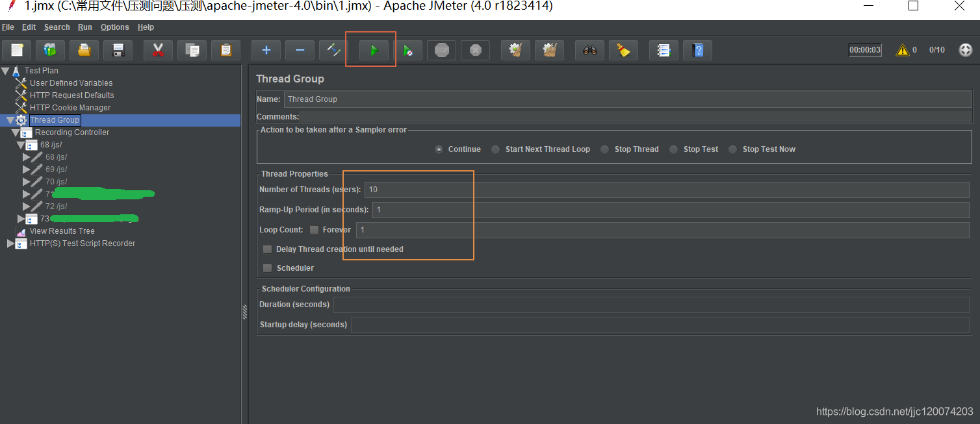Select HTTP Request Defaults element
Screen dimensions: 980x424
point(71,95)
